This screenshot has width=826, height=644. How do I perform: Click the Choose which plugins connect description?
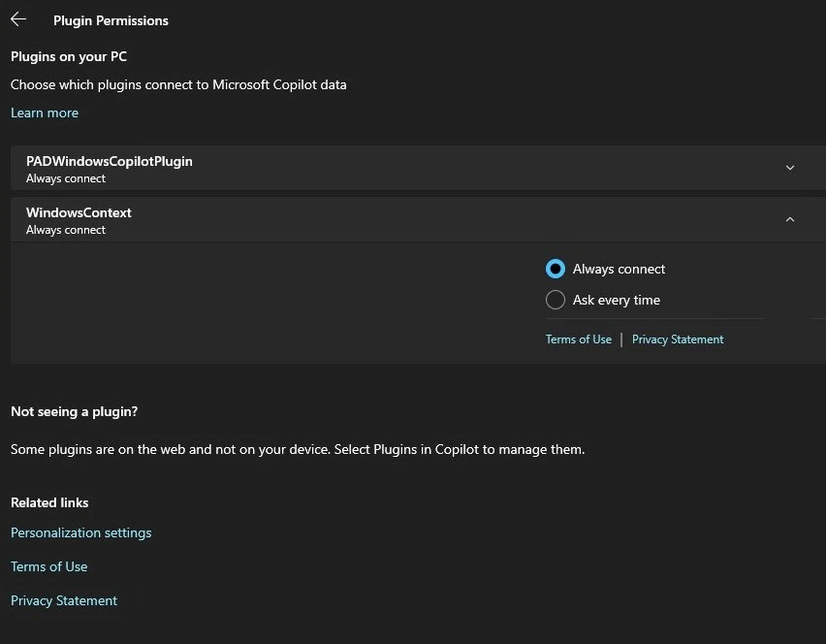coord(178,84)
